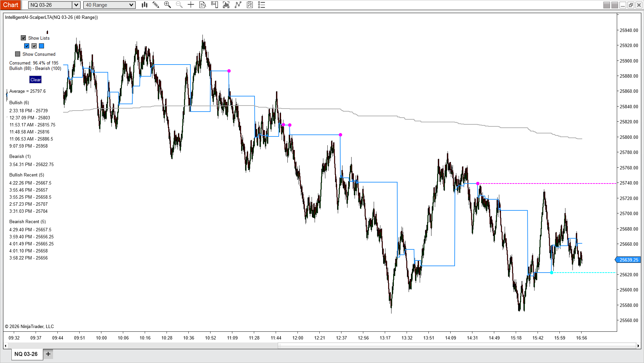Enable the Show Consumed checkbox
The width and height of the screenshot is (644, 363).
[x=18, y=54]
